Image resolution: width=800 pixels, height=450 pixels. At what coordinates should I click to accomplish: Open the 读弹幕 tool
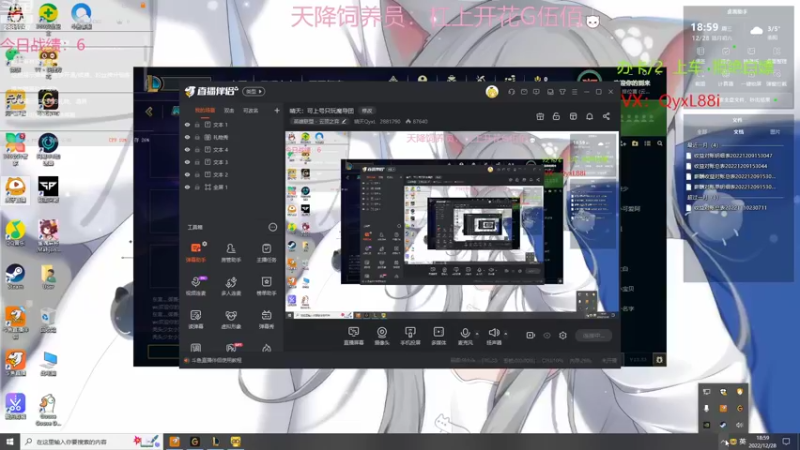[195, 319]
